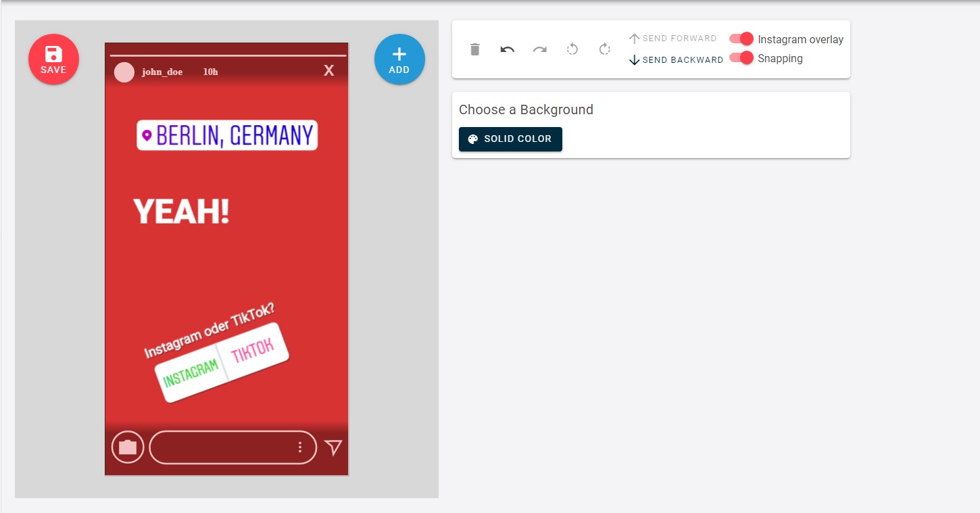This screenshot has width=980, height=513.
Task: Rotate the element counterclockwise
Action: click(572, 49)
